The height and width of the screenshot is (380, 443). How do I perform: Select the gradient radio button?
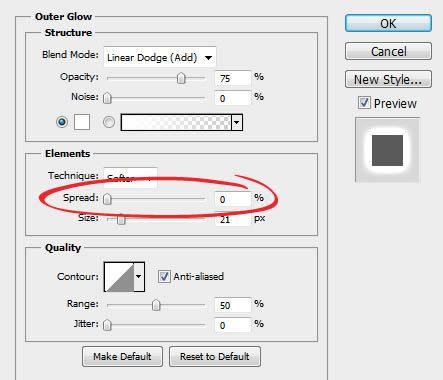coord(109,122)
